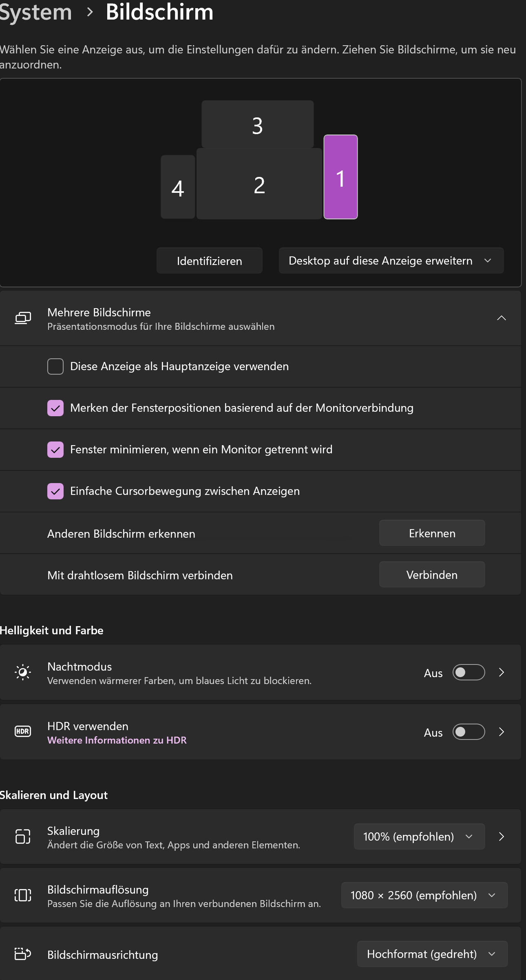
Task: Open 'Weitere Informationen zu HDR' link
Action: pyautogui.click(x=117, y=740)
